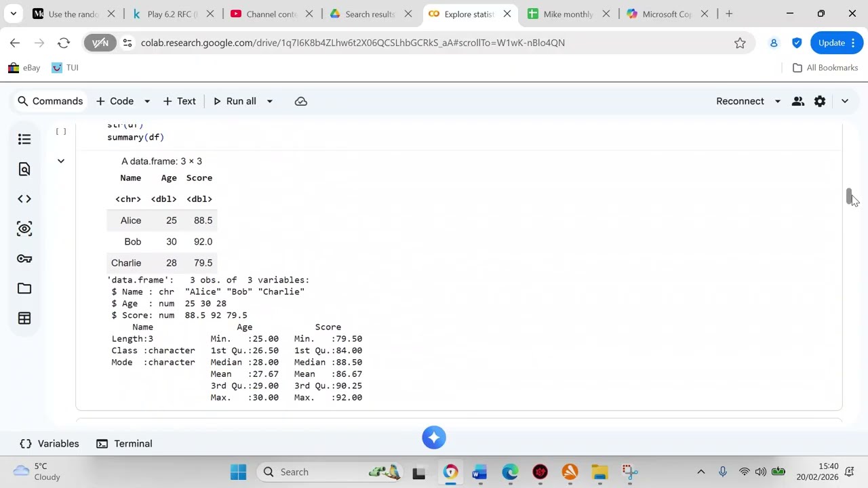Click Run all button
The image size is (868, 488).
coord(235,101)
